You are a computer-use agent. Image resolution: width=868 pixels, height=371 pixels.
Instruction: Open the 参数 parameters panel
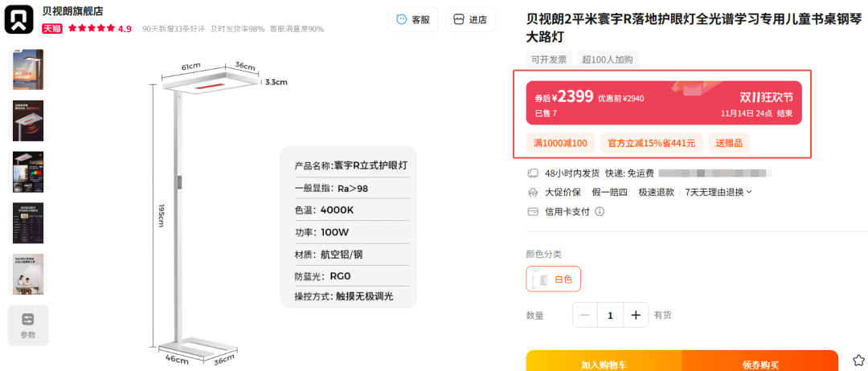[x=27, y=325]
